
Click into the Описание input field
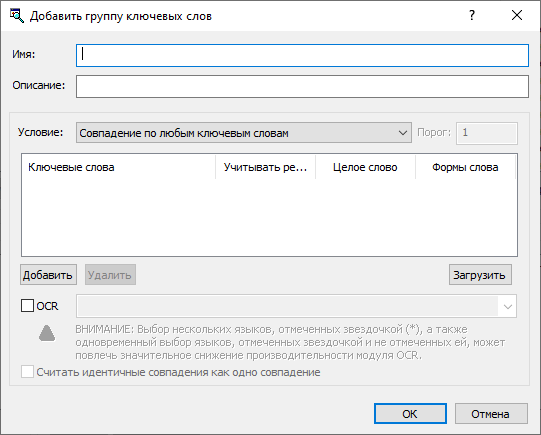[x=302, y=86]
